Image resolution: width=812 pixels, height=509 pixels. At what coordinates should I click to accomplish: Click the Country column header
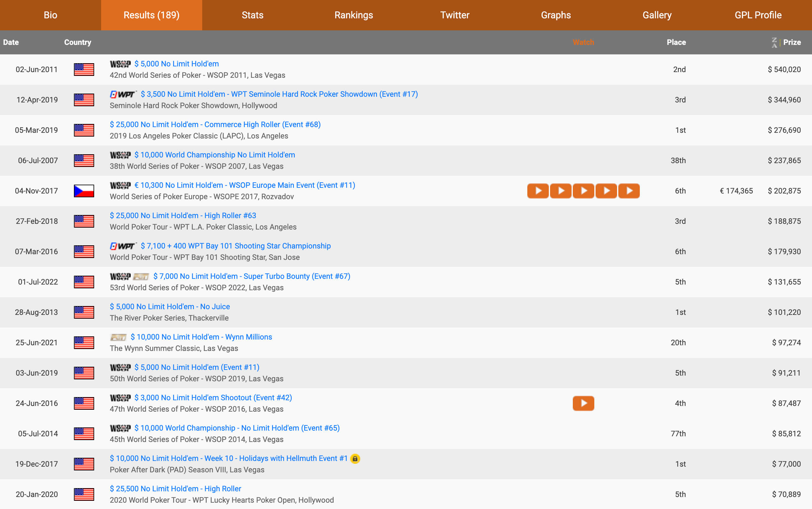pyautogui.click(x=77, y=42)
